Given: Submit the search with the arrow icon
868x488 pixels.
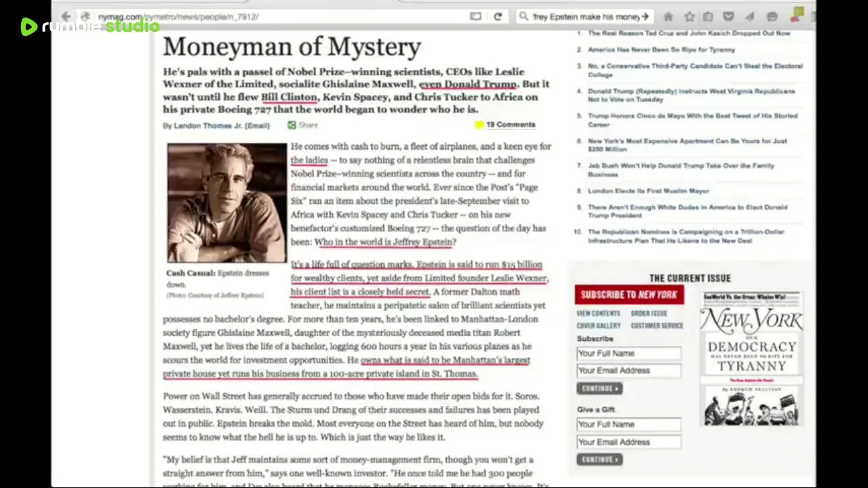Looking at the screenshot, I should pyautogui.click(x=644, y=16).
